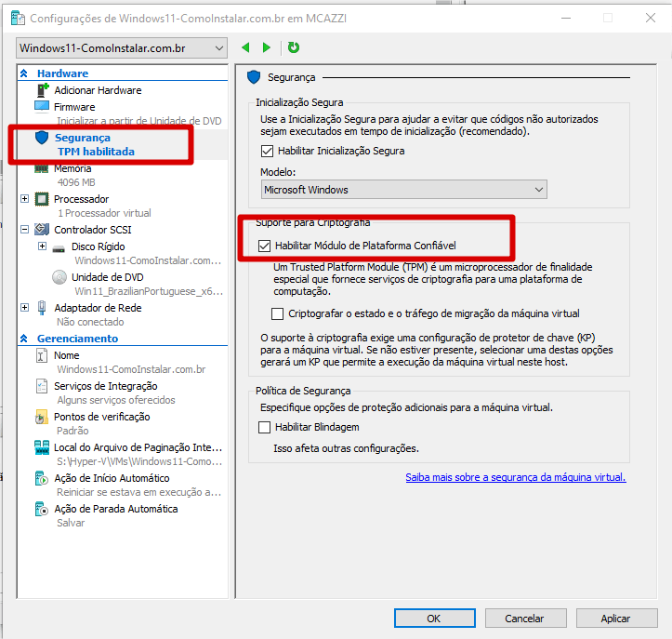Screen dimensions: 672x639
Task: Enable the Habilitar Blindagem checkbox
Action: coord(264,427)
